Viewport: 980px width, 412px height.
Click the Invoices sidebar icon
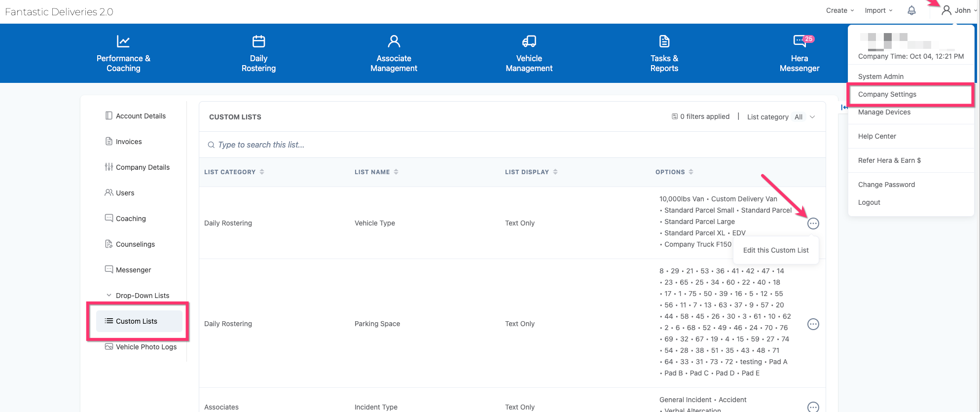(109, 141)
